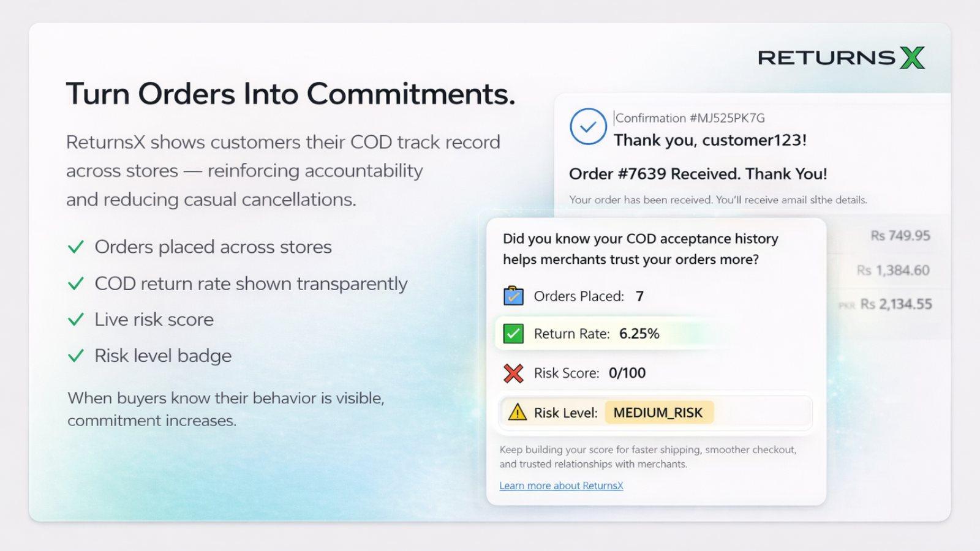Click the yellow warning triangle icon

pos(518,412)
